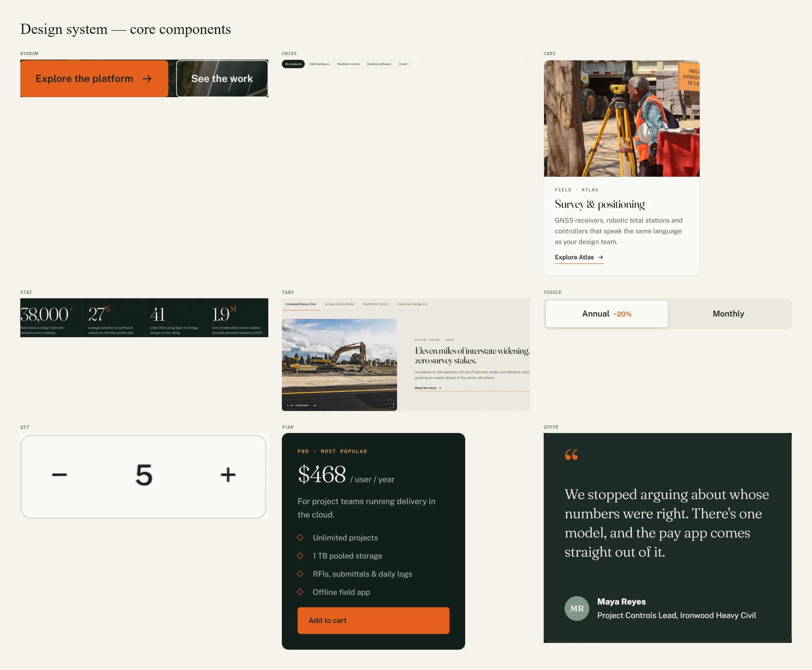Screen dimensions: 812x670
Task: Increase quantity with the plus icon
Action: [x=228, y=475]
